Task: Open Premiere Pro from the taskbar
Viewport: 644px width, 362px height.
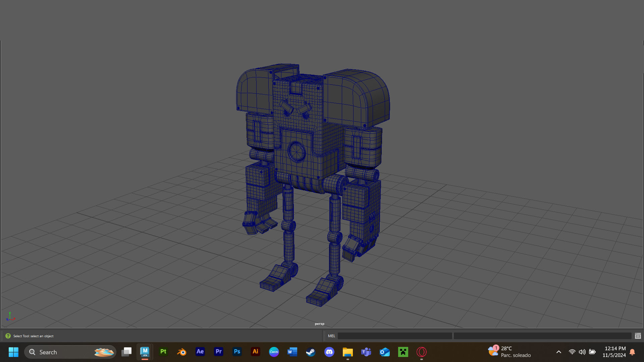Action: point(219,352)
